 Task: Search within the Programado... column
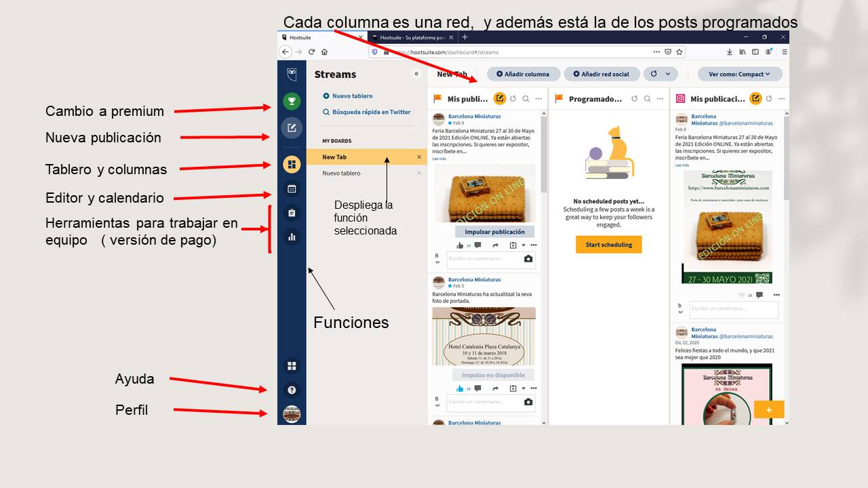pyautogui.click(x=648, y=99)
